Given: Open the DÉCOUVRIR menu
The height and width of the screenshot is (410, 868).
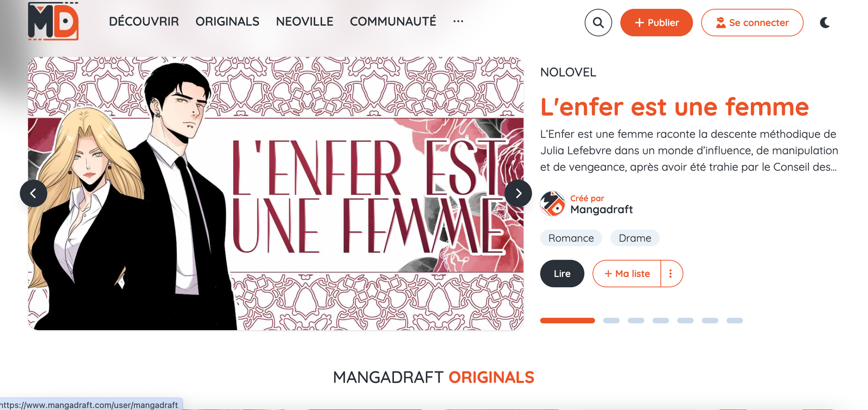Looking at the screenshot, I should point(144,22).
